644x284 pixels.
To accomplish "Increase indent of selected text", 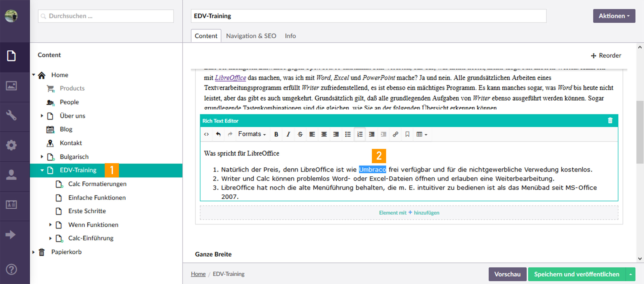I will click(384, 134).
